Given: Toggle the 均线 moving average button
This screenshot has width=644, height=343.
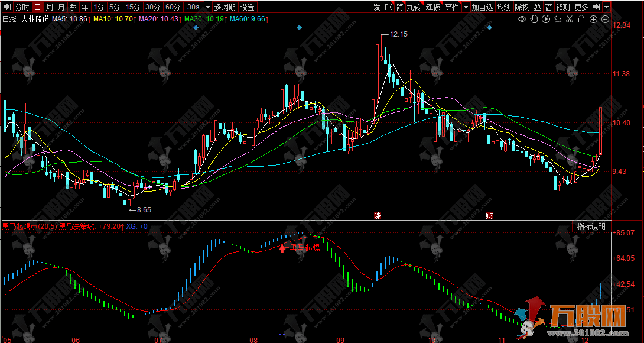Looking at the screenshot, I should (503, 7).
